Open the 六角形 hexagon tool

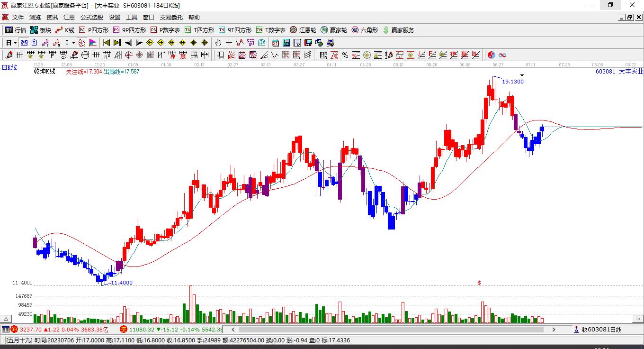click(365, 30)
